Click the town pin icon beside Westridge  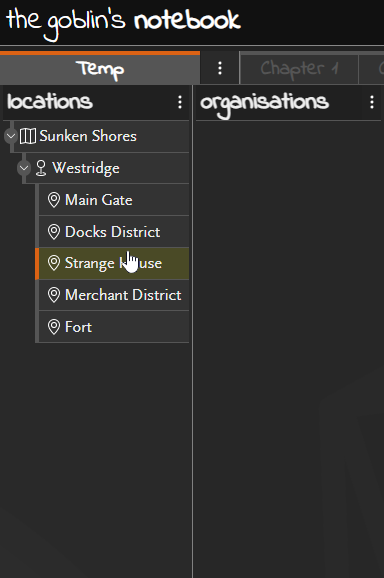pyautogui.click(x=41, y=168)
